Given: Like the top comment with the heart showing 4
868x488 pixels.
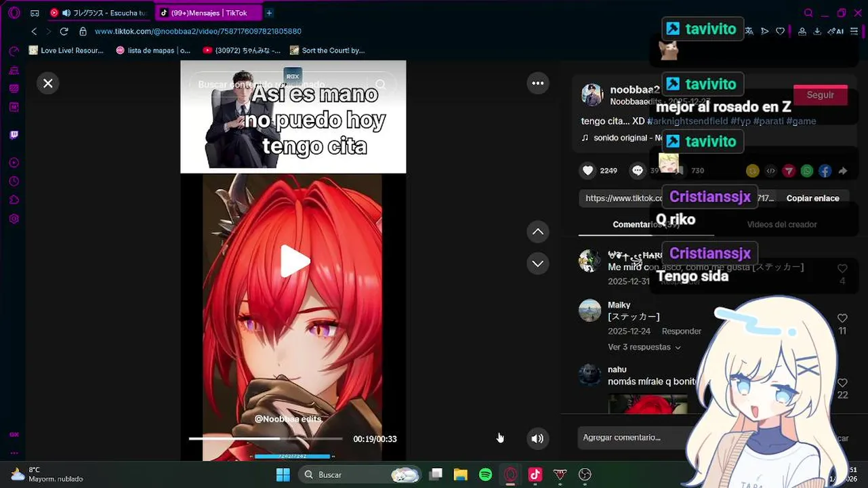Looking at the screenshot, I should 842,269.
